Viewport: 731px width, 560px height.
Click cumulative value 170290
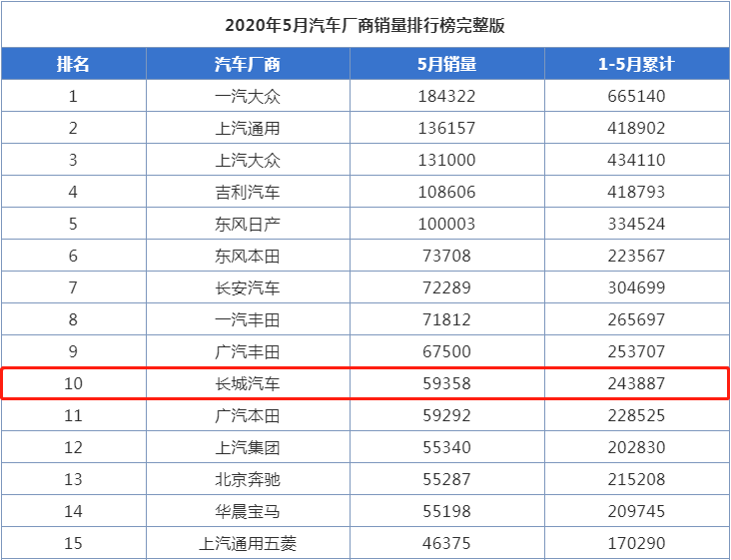pyautogui.click(x=636, y=544)
